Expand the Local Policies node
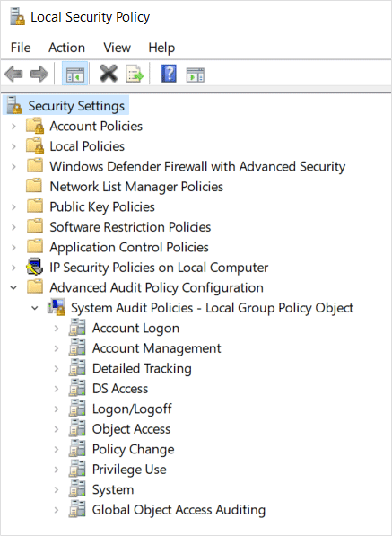Screen dimensions: 392x536 [x=13, y=146]
